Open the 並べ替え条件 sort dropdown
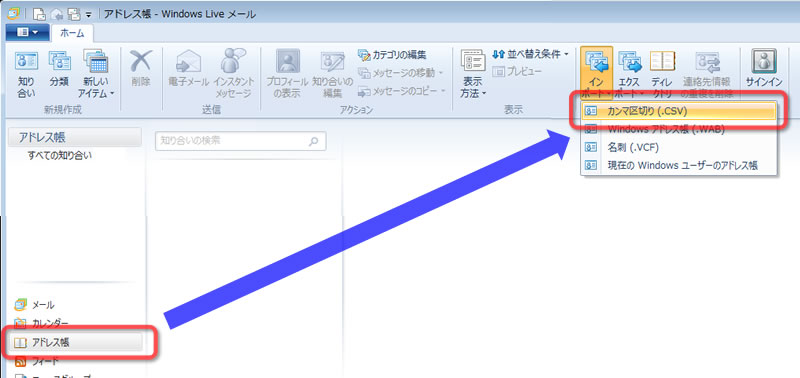 coord(531,54)
